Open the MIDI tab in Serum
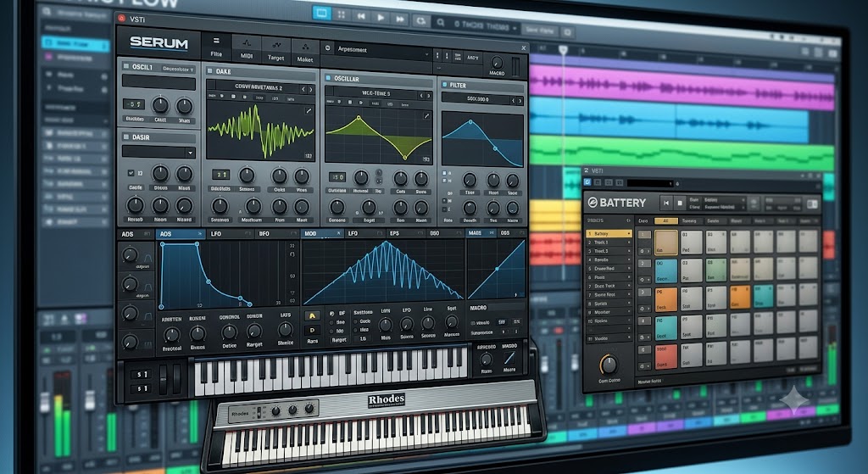 pyautogui.click(x=247, y=48)
